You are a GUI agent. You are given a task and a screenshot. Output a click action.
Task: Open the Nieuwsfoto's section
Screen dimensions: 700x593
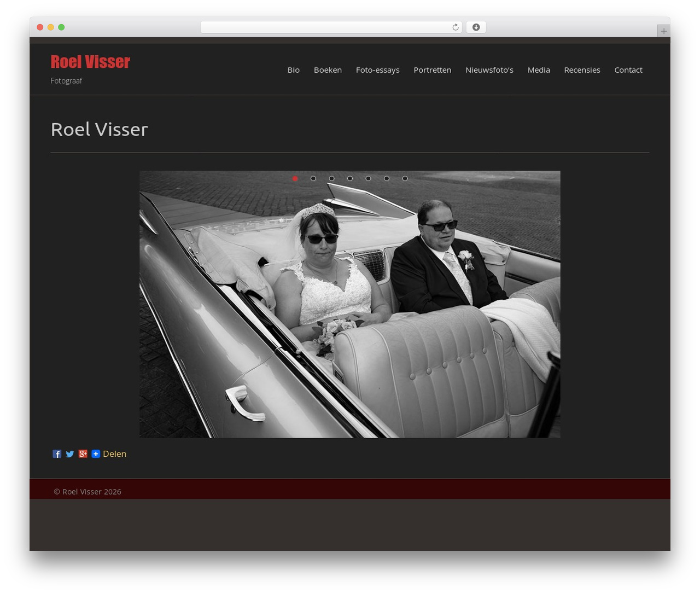coord(489,70)
